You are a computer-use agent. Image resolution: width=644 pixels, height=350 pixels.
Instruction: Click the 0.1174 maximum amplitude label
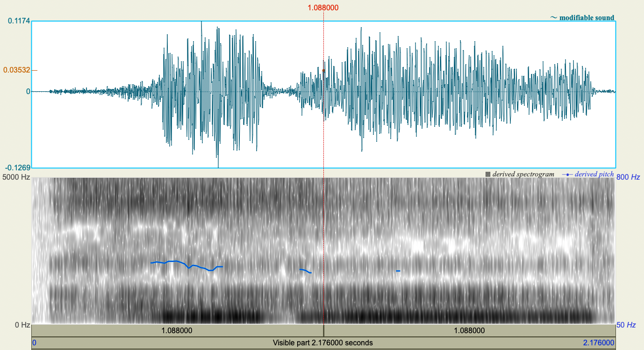coord(19,21)
